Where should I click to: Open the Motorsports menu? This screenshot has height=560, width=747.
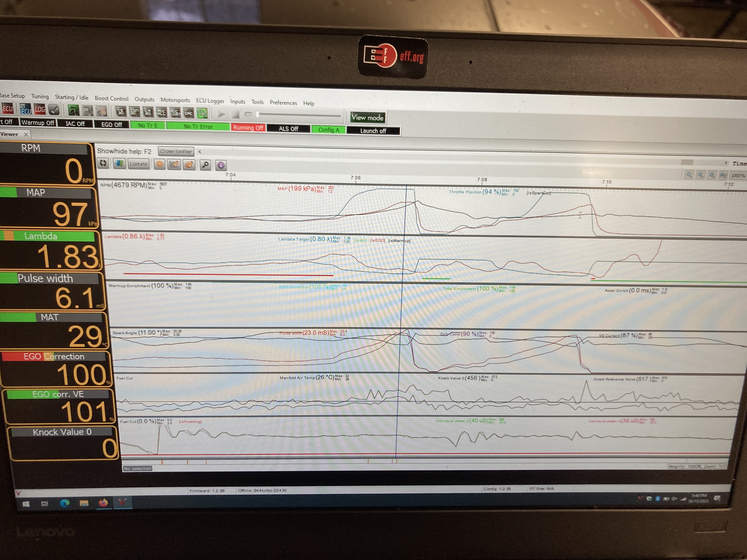click(175, 100)
